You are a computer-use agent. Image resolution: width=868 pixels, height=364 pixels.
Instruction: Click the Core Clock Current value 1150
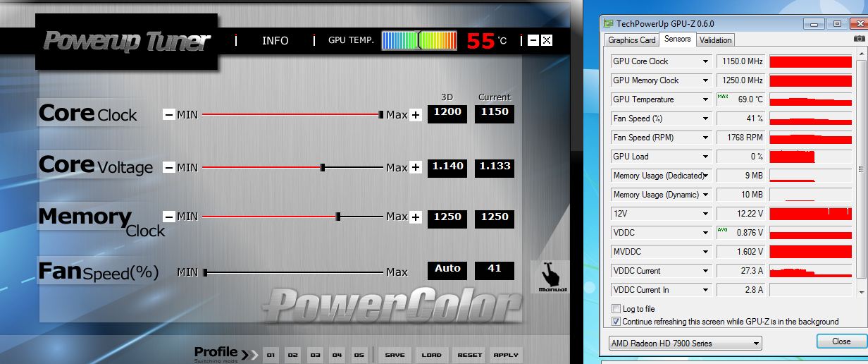pyautogui.click(x=495, y=114)
